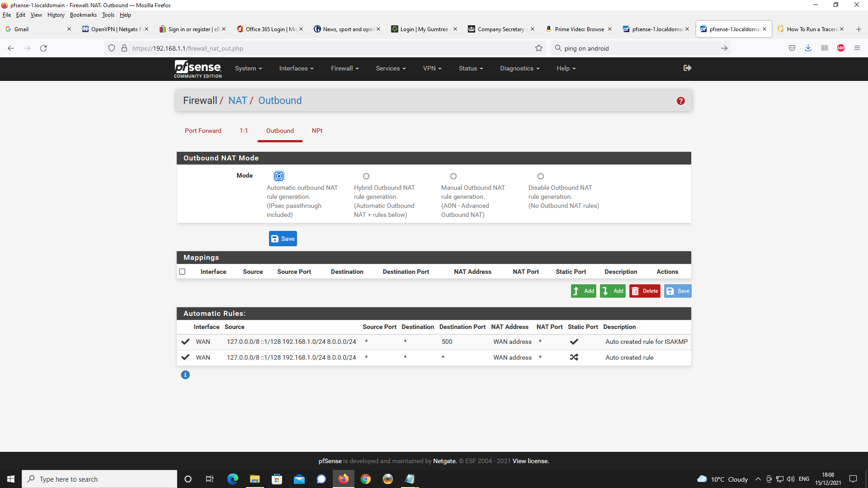Open the weather widget on taskbar
The width and height of the screenshot is (868, 488).
point(722,479)
